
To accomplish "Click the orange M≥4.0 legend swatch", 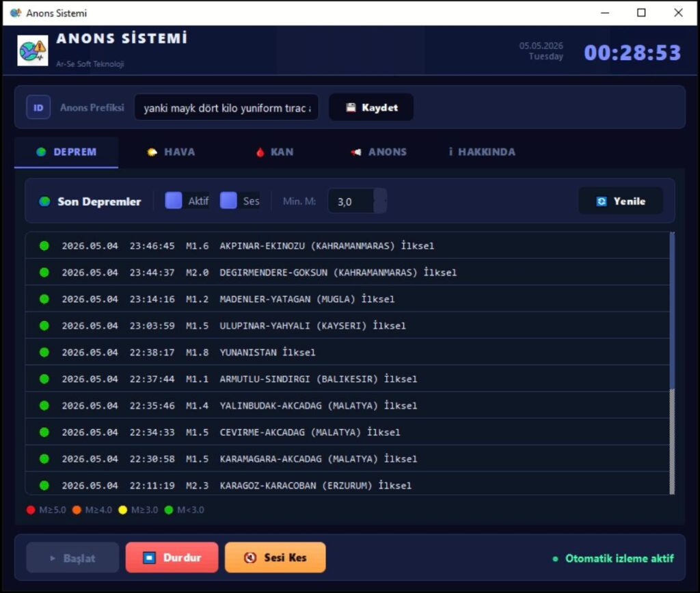I will (77, 510).
